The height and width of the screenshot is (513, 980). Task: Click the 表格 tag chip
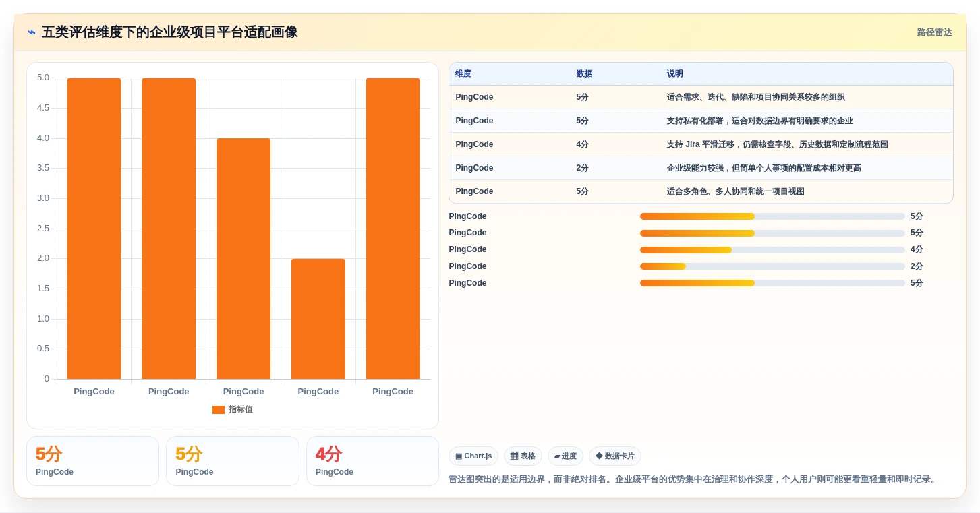coord(523,456)
